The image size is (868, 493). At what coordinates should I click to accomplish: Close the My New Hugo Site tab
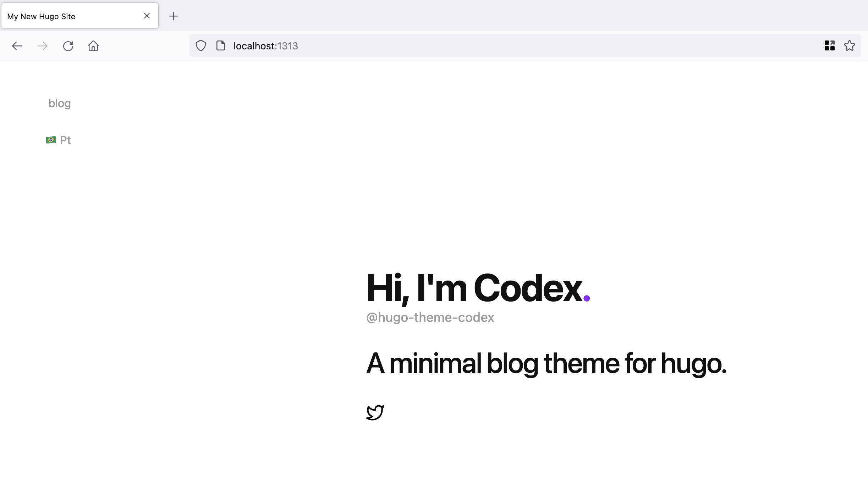(147, 16)
